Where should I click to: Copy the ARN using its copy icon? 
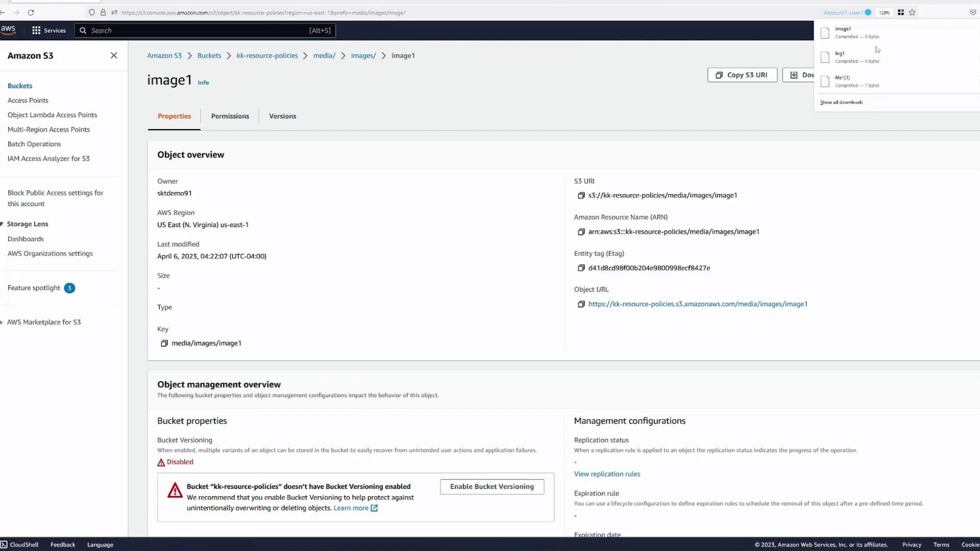point(581,232)
